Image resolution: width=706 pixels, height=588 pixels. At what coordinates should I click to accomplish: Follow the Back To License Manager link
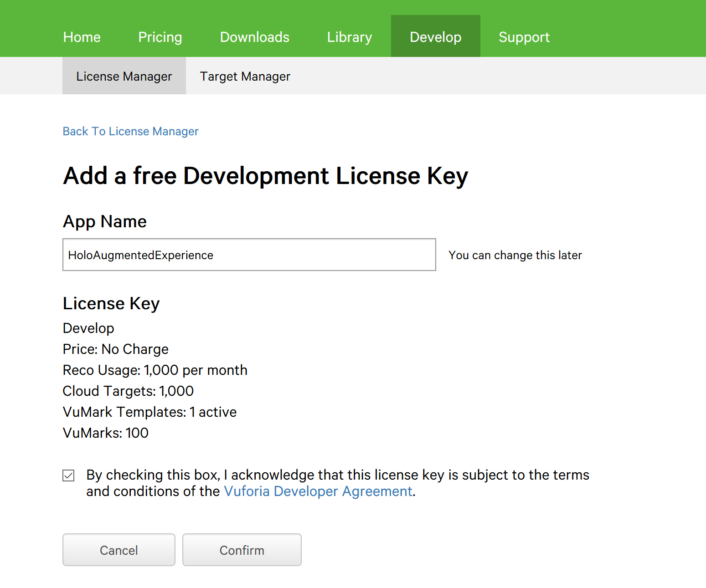point(130,131)
